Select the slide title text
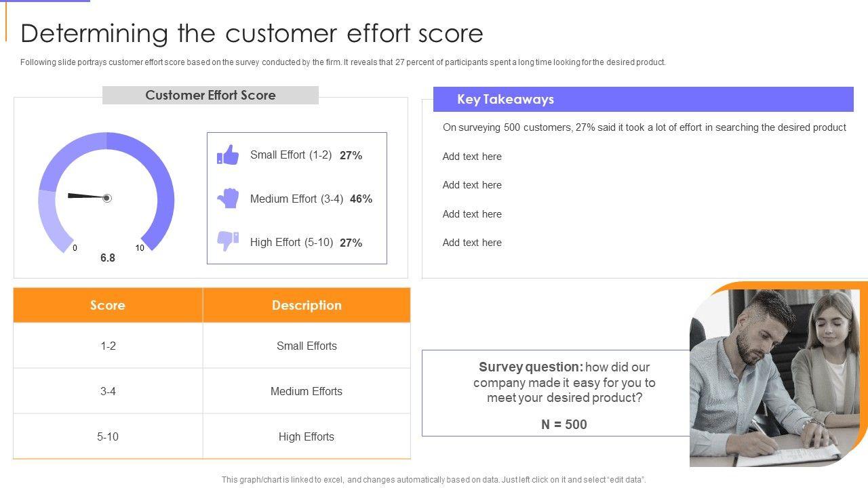The width and height of the screenshot is (868, 488). (x=252, y=33)
